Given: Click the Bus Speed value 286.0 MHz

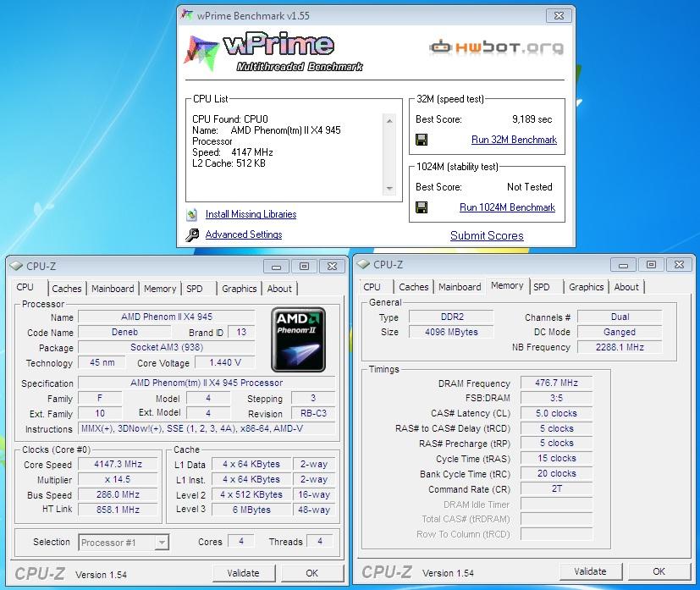Looking at the screenshot, I should (118, 494).
